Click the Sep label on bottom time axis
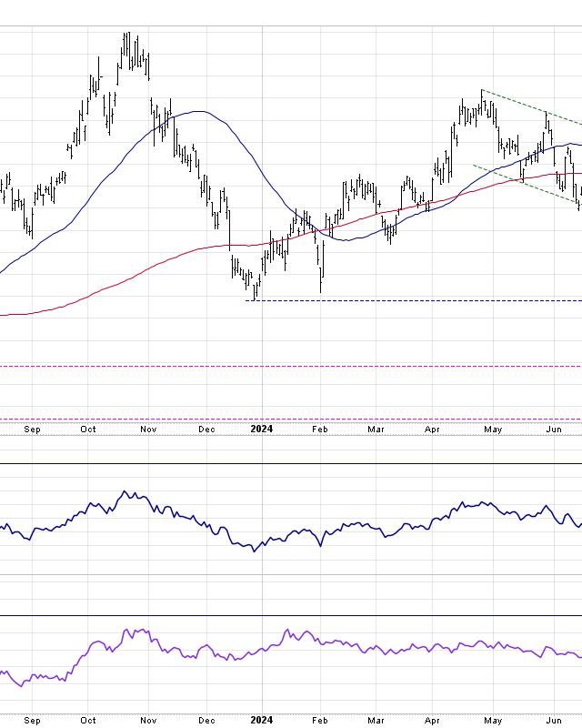Image resolution: width=582 pixels, height=728 pixels. [x=32, y=721]
